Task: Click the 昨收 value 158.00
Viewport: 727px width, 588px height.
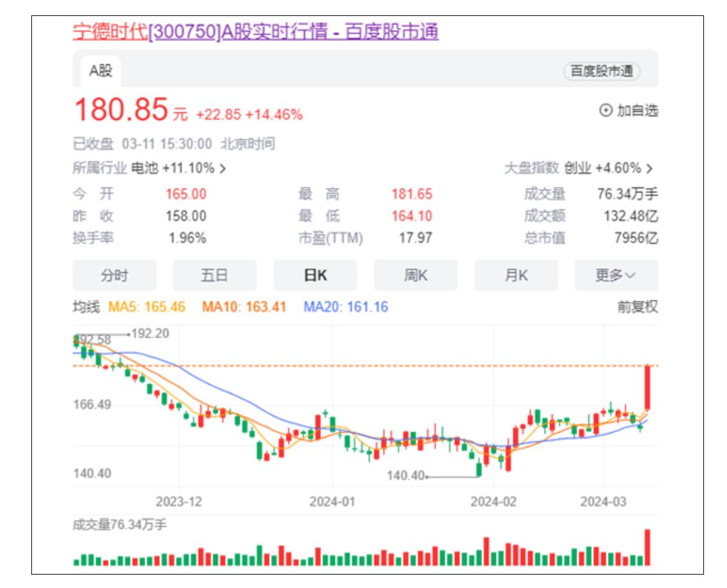Action: 186,216
